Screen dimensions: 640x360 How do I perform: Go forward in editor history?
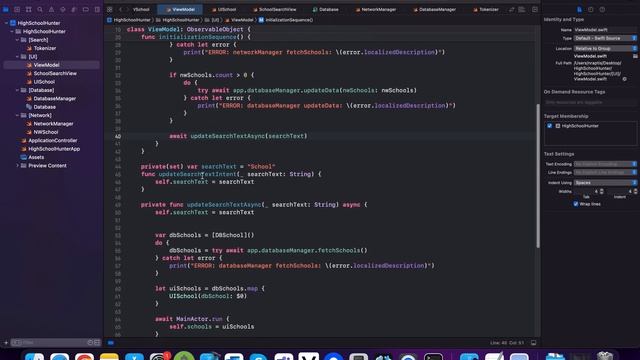pos(128,9)
